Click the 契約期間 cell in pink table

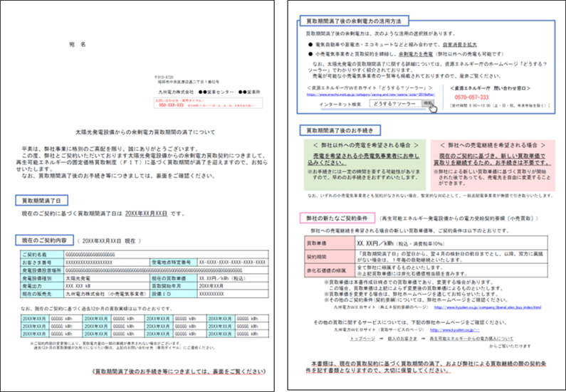coord(330,257)
